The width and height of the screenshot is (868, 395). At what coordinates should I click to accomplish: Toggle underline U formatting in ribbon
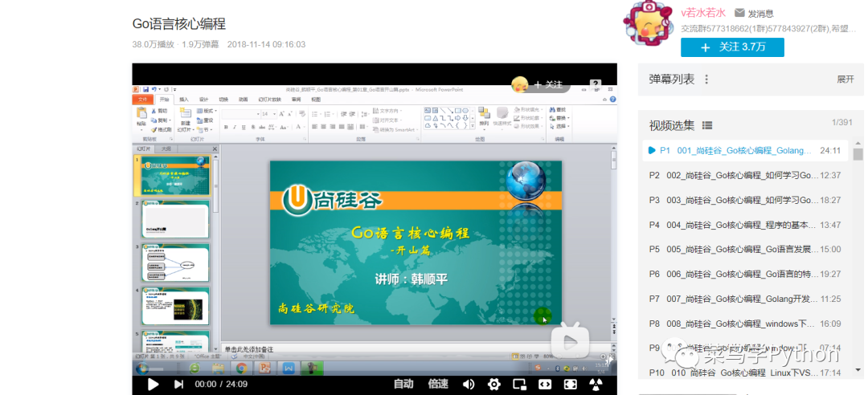pos(244,127)
